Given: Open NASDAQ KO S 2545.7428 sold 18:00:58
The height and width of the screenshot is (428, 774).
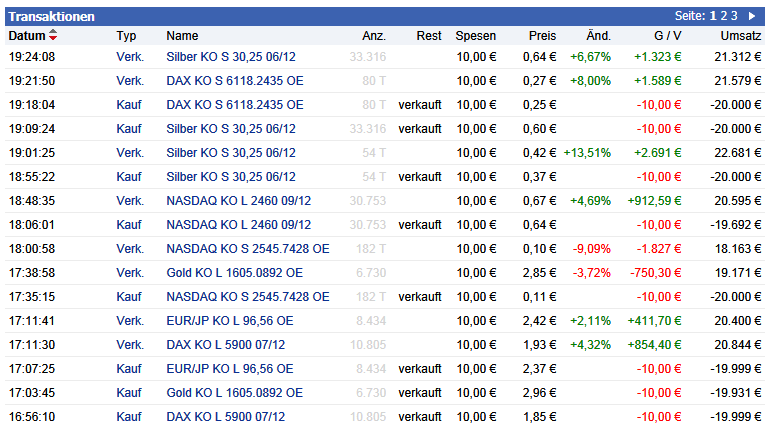Looking at the screenshot, I should pos(248,249).
